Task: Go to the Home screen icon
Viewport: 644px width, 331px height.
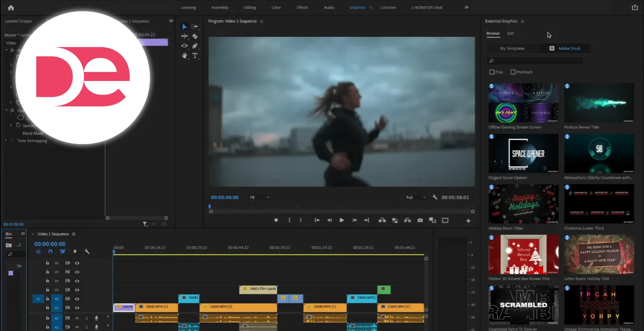Action: pos(11,8)
